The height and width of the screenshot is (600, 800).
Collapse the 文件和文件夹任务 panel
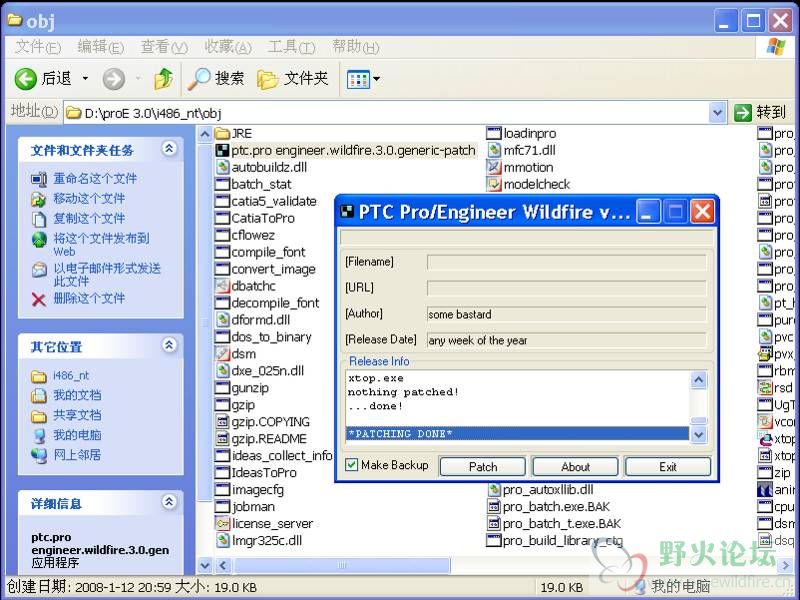click(169, 148)
